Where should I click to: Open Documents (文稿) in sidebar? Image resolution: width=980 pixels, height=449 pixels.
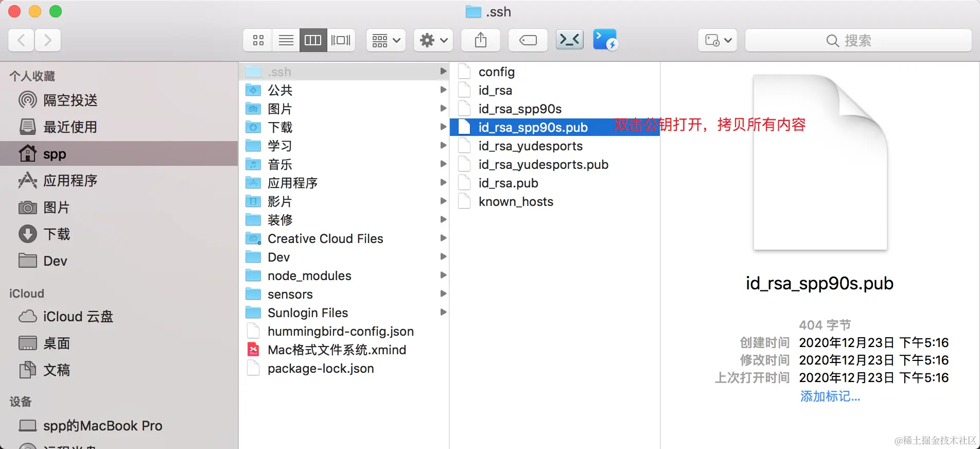[119, 370]
